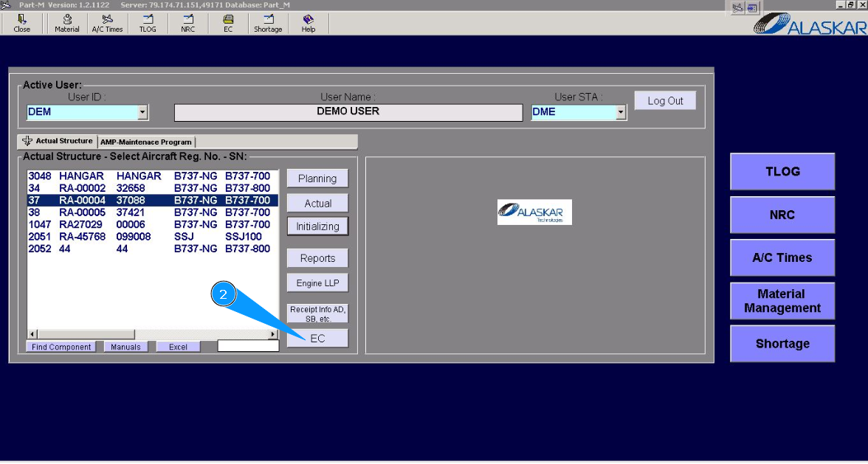Select aircraft row RA-00002 32658
868x464 pixels.
pos(153,188)
